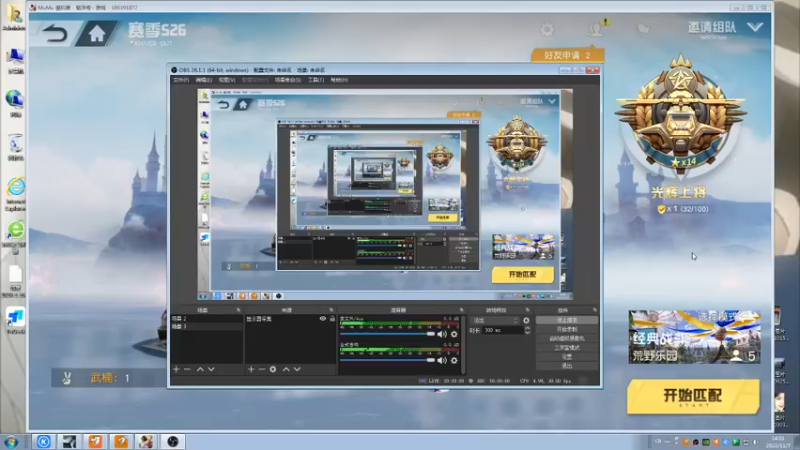The image size is (800, 450).
Task: Pop out the 来源 dock panel icon
Action: pyautogui.click(x=331, y=310)
